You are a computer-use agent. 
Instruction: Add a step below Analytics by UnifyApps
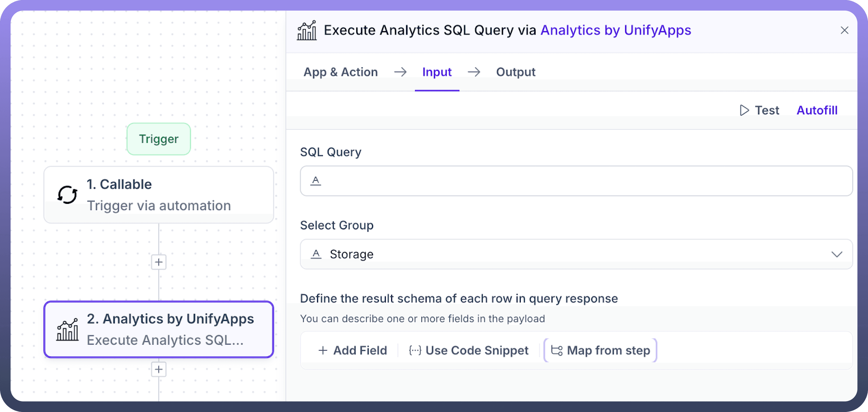(159, 369)
